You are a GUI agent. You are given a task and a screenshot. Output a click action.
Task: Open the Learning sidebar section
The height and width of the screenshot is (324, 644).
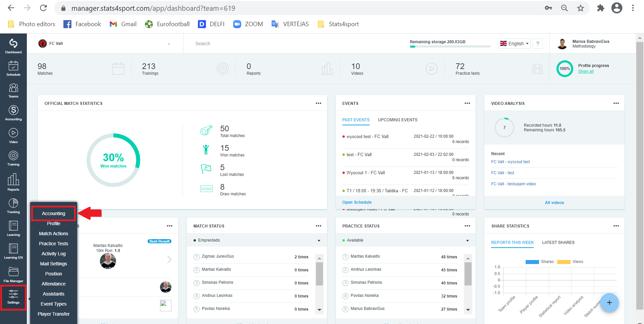pos(13,229)
